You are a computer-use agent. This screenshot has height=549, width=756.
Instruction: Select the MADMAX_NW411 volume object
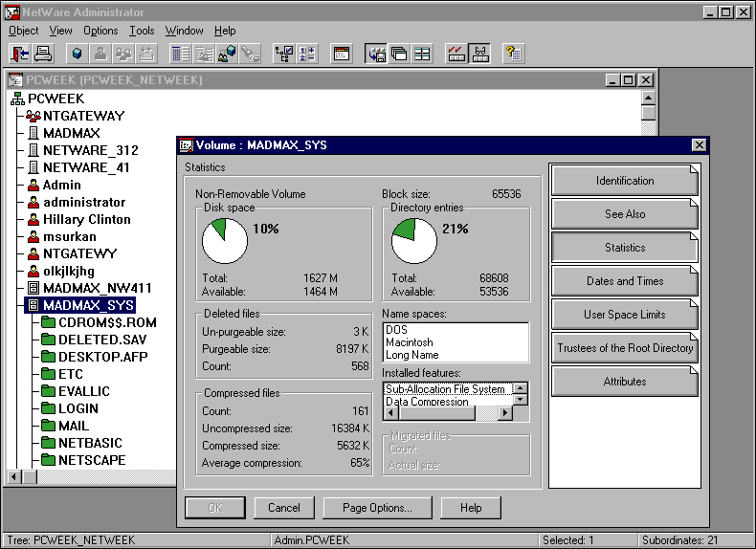coord(89,288)
